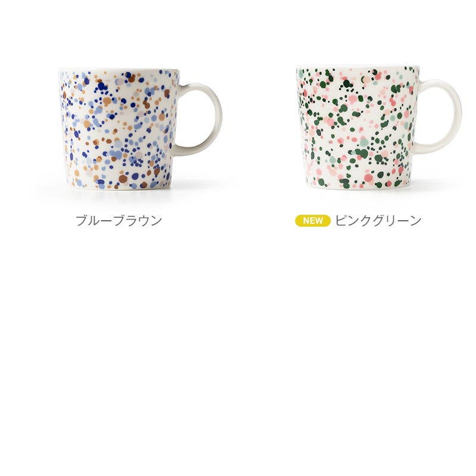
Task: Click the top rim of the blue brown mug
Action: [119, 70]
